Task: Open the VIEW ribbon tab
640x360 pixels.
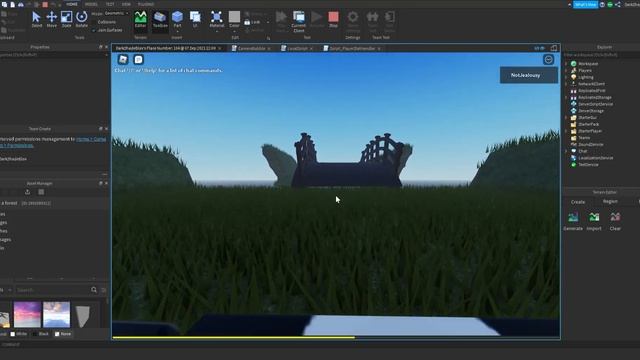Action: tap(126, 4)
